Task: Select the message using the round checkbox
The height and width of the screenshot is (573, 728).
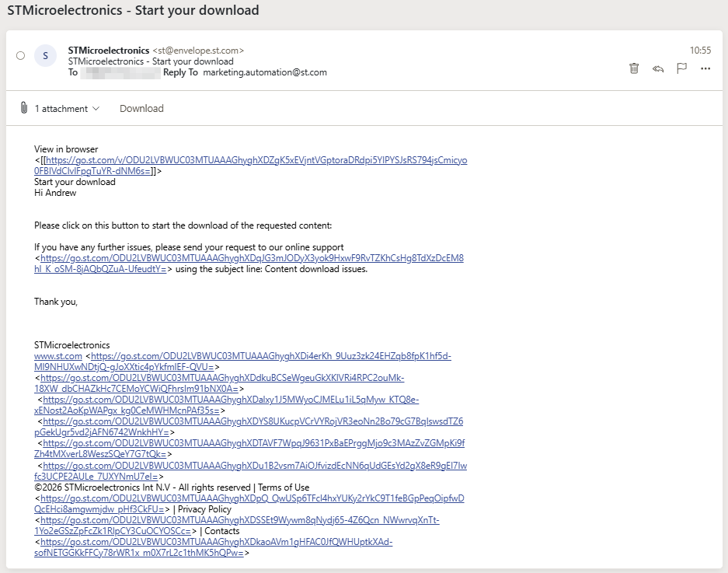Action: [x=20, y=56]
